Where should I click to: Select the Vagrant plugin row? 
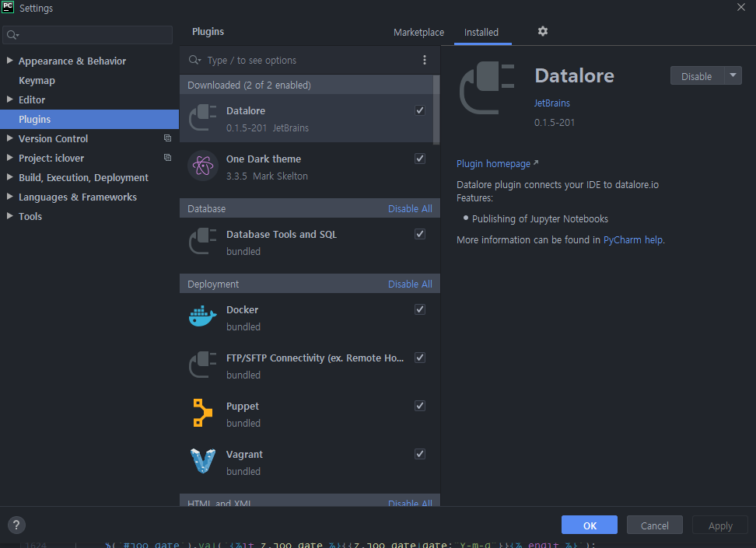pos(310,462)
